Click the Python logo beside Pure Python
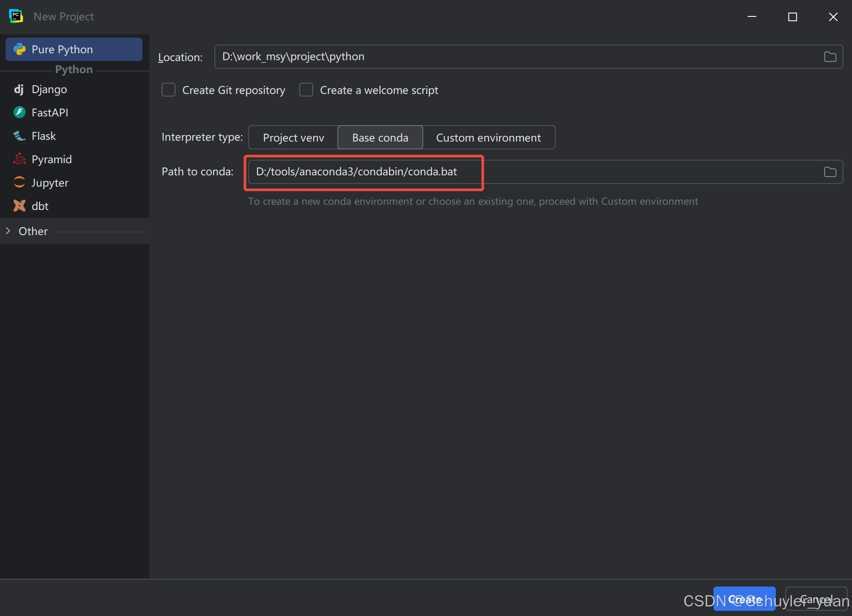 coord(19,49)
